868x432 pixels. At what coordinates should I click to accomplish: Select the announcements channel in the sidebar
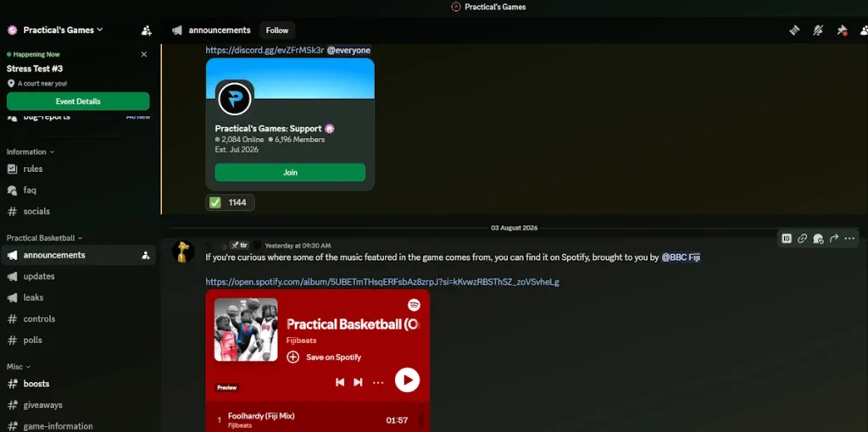[78, 255]
